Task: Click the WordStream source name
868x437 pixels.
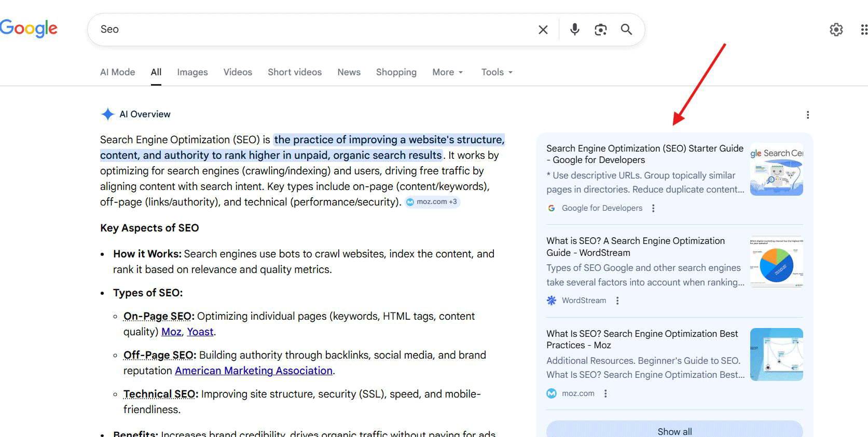Action: pyautogui.click(x=584, y=301)
